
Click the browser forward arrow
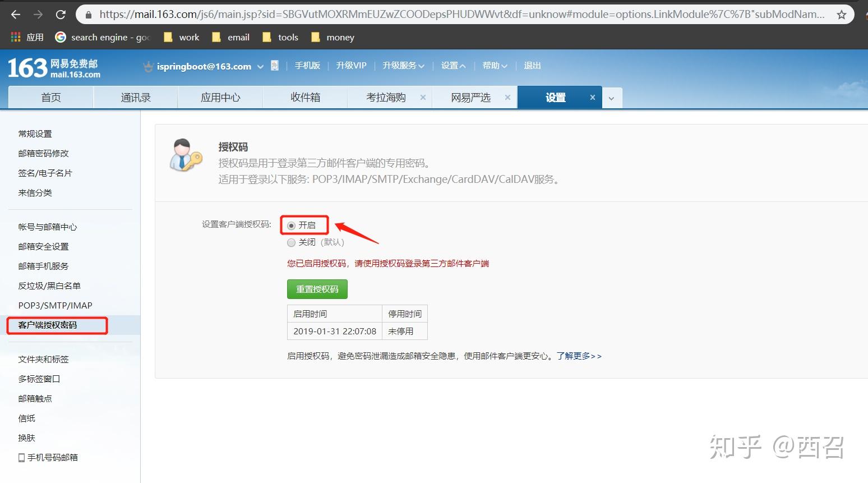click(x=38, y=15)
